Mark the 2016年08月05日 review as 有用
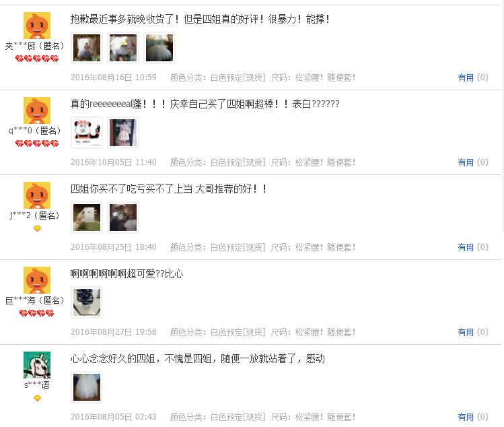The image size is (504, 427). coord(466,417)
